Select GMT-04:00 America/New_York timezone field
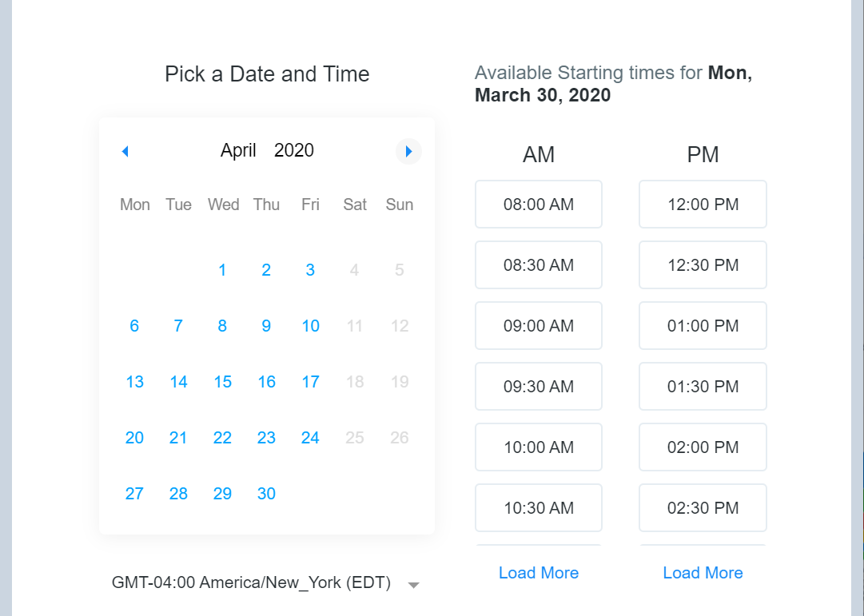The height and width of the screenshot is (616, 864). click(251, 583)
